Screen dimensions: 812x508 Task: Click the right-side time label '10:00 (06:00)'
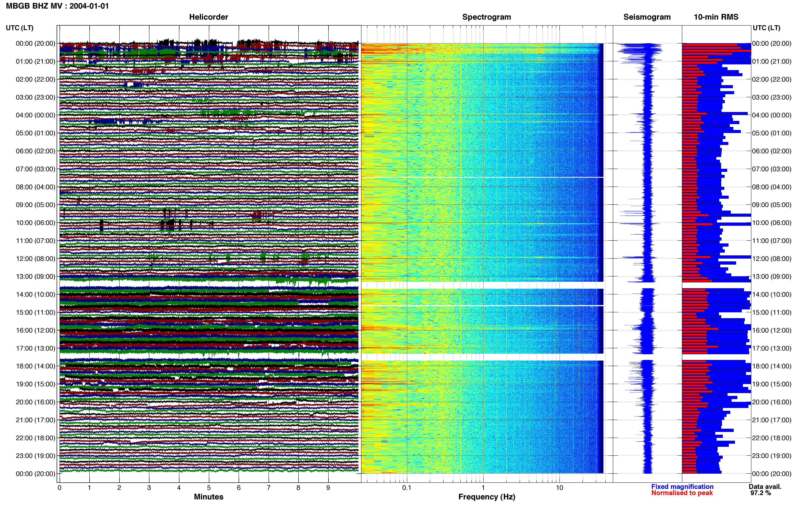point(772,223)
